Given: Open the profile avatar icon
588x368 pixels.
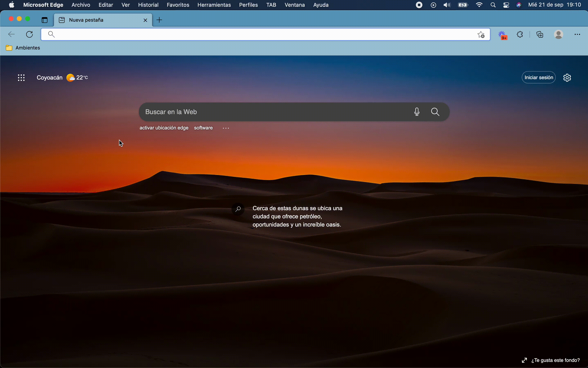Looking at the screenshot, I should 560,35.
